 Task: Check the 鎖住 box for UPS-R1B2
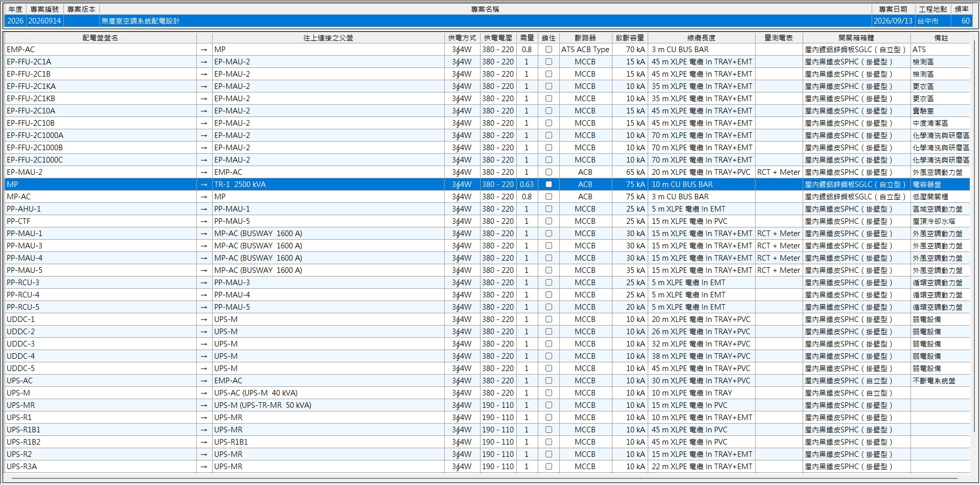click(x=549, y=442)
